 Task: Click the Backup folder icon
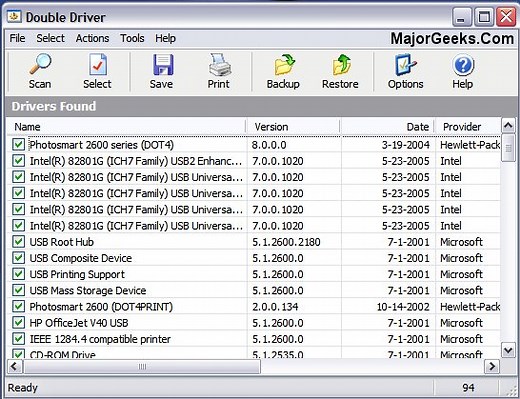click(284, 64)
